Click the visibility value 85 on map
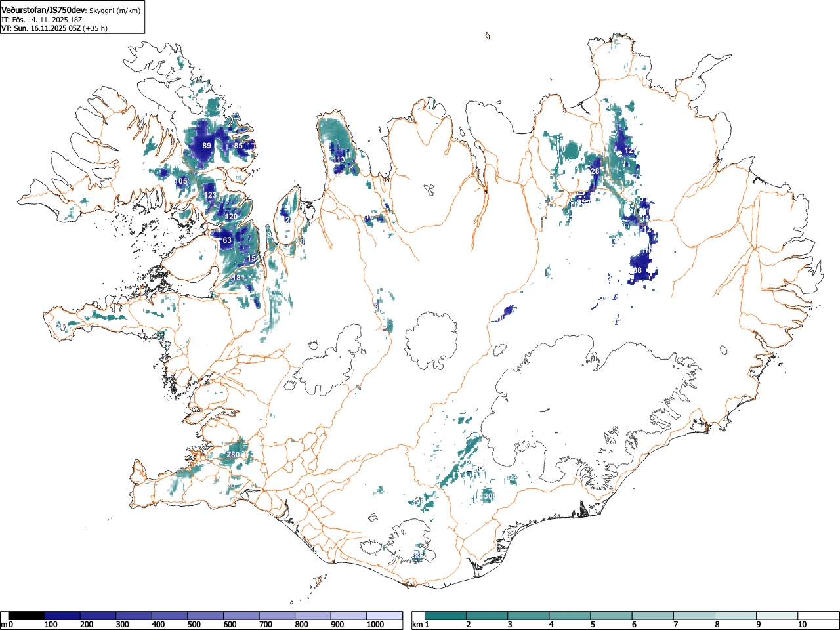Viewport: 840px width, 630px height. click(x=238, y=146)
